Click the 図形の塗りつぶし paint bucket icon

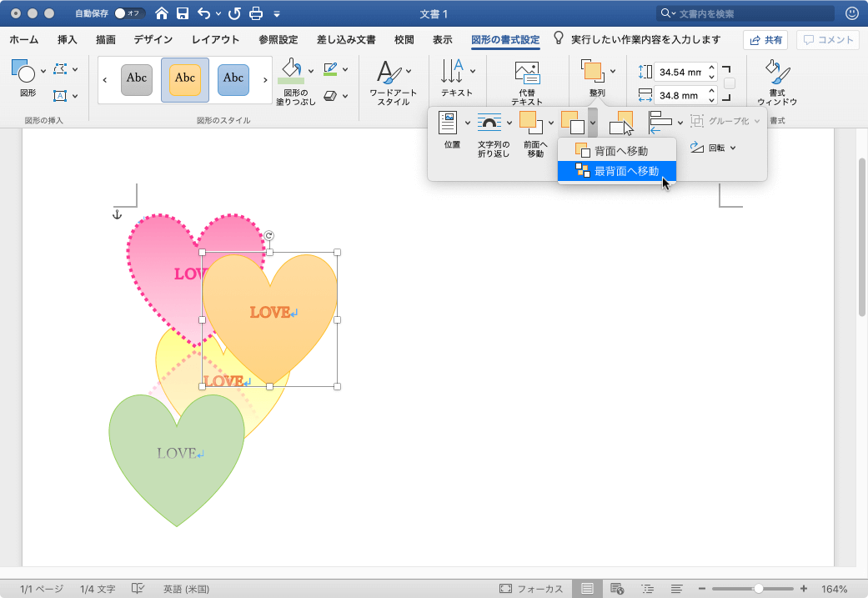pos(292,72)
